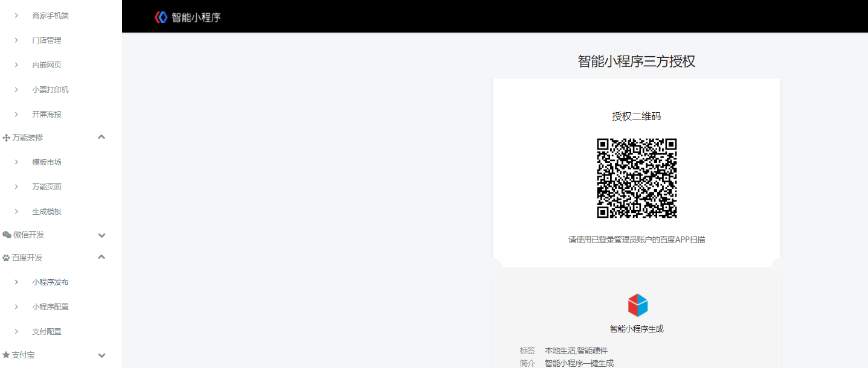Image resolution: width=868 pixels, height=368 pixels.
Task: Open 模板市场 menu item
Action: (47, 162)
